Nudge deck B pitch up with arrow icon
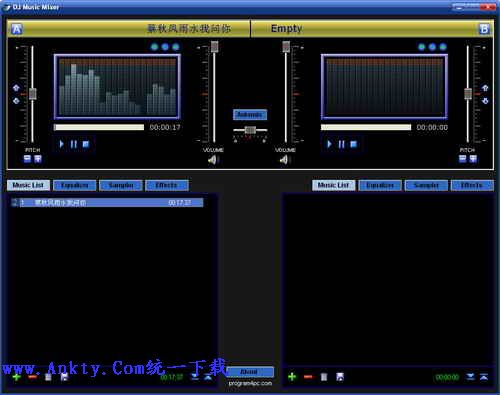The width and height of the screenshot is (500, 395). click(x=485, y=88)
